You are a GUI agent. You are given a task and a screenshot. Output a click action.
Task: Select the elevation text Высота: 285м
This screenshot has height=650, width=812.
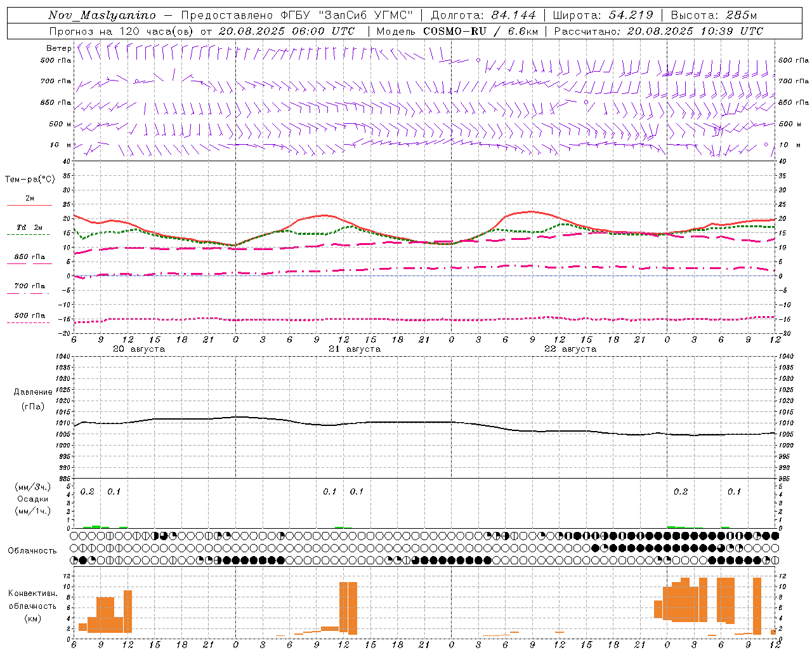pyautogui.click(x=714, y=15)
